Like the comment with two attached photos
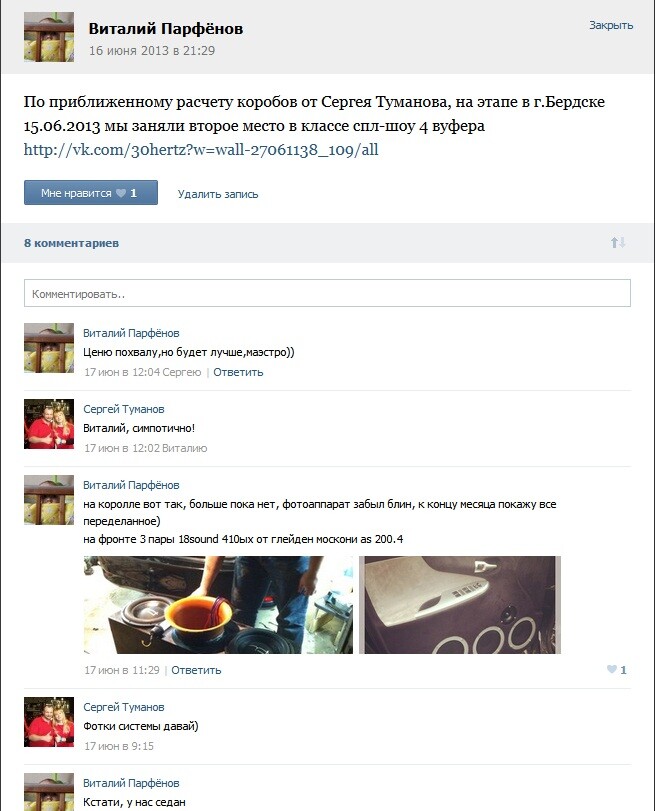Screen dimensions: 655x811 click(617, 670)
